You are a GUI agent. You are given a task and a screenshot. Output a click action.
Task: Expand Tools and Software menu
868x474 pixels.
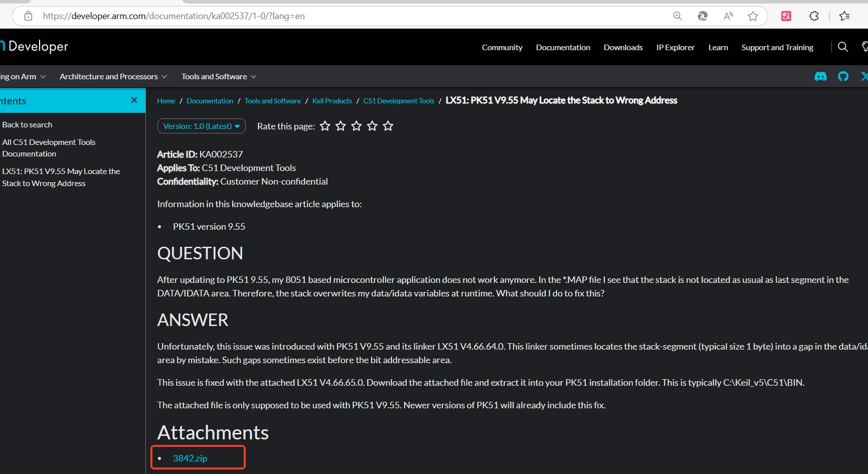point(219,76)
